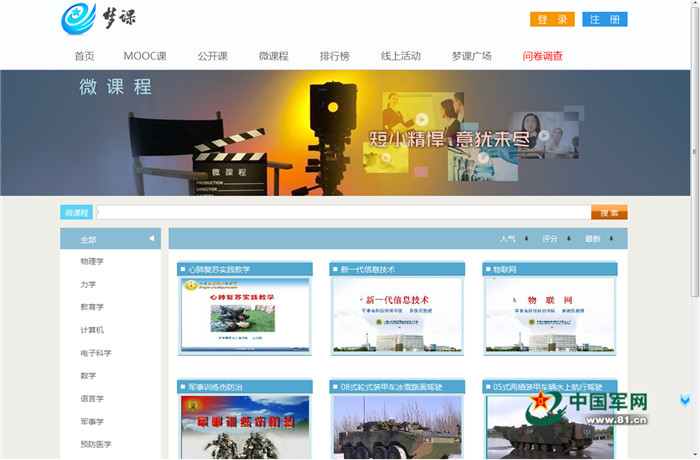Select the 力学 category

(88, 284)
